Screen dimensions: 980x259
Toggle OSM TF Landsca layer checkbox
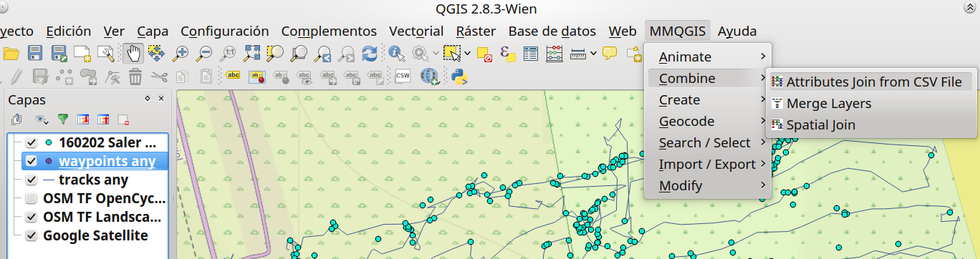tap(31, 217)
